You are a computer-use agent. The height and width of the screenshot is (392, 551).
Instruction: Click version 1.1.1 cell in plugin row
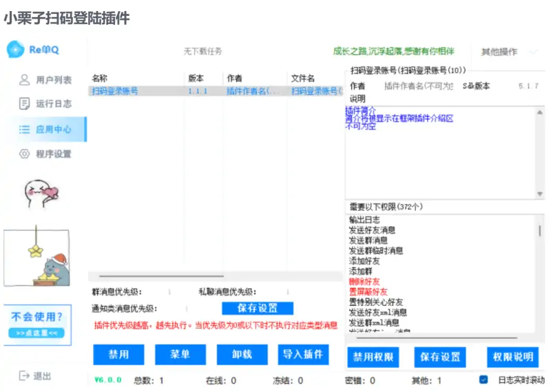click(x=198, y=91)
